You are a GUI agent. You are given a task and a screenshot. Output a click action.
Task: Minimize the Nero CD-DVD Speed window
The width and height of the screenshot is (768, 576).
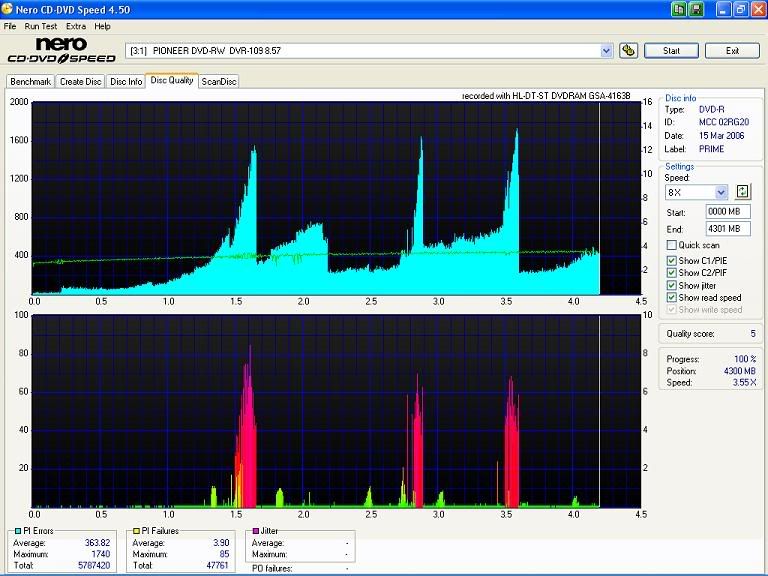pos(723,9)
